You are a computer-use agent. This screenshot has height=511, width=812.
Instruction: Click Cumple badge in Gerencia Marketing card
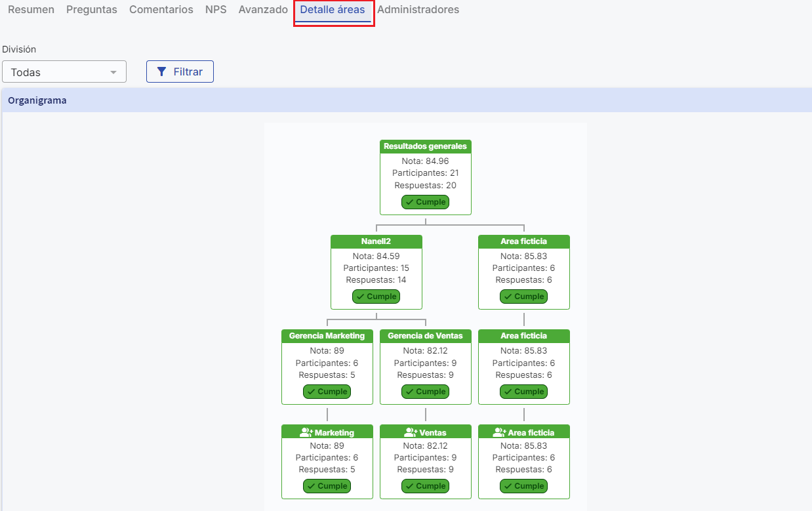point(327,392)
